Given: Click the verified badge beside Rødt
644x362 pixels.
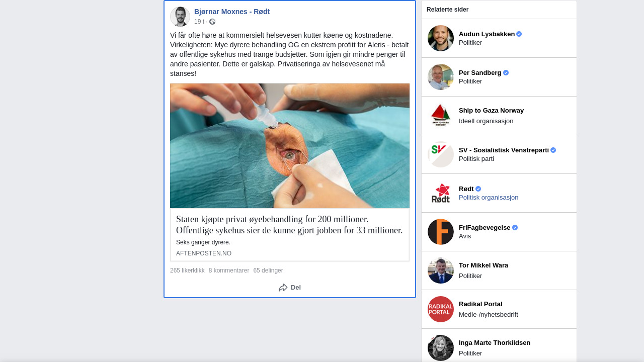Looking at the screenshot, I should click(478, 189).
